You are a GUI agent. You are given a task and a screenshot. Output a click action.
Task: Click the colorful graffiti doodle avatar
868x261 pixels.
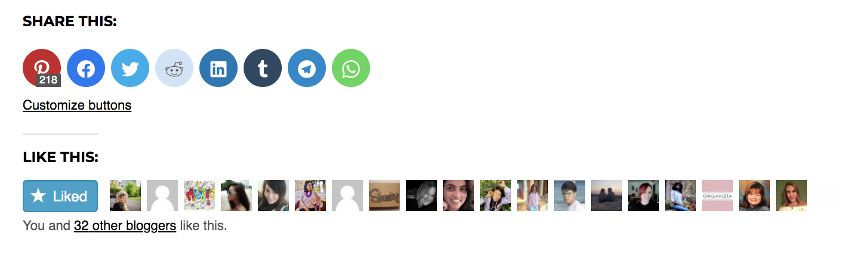(199, 195)
